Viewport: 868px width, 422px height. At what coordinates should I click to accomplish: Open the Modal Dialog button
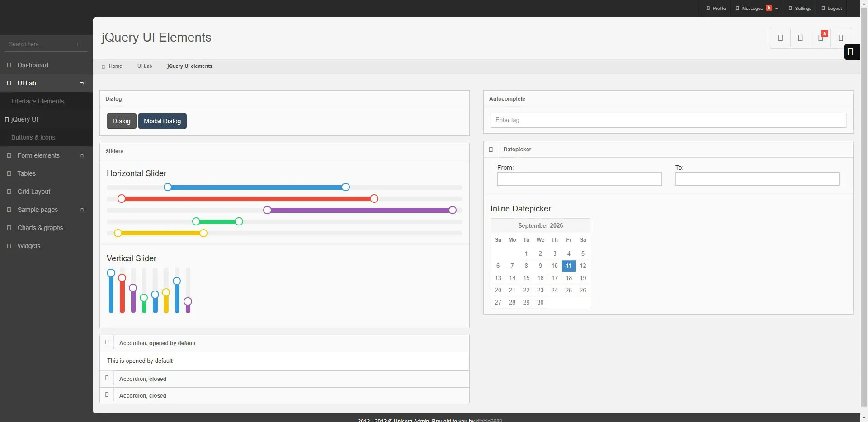tap(162, 121)
